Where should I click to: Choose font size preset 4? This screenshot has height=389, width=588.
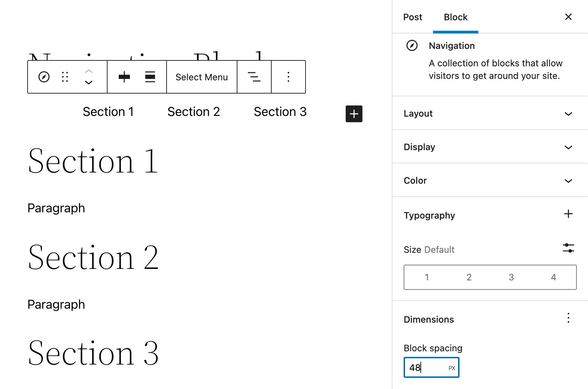[554, 277]
